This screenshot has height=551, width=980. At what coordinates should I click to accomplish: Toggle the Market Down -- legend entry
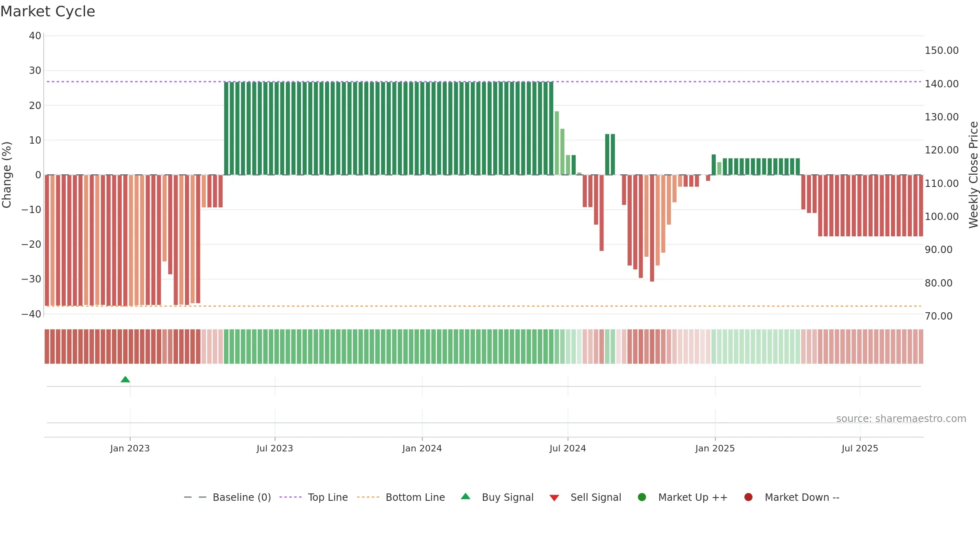tap(792, 497)
